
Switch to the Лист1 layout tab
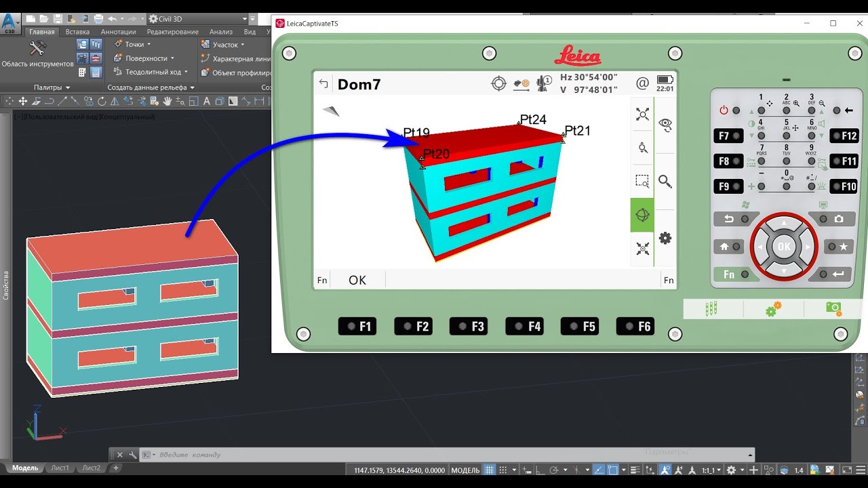(60, 468)
